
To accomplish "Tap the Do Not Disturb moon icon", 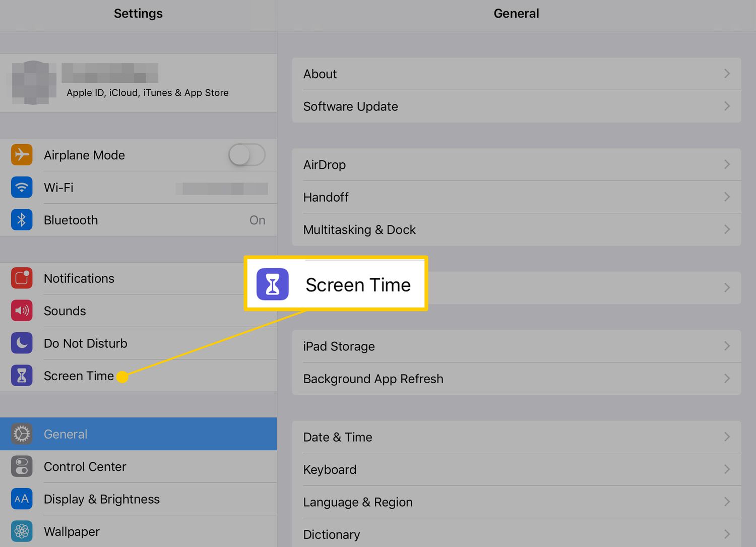I will [22, 343].
